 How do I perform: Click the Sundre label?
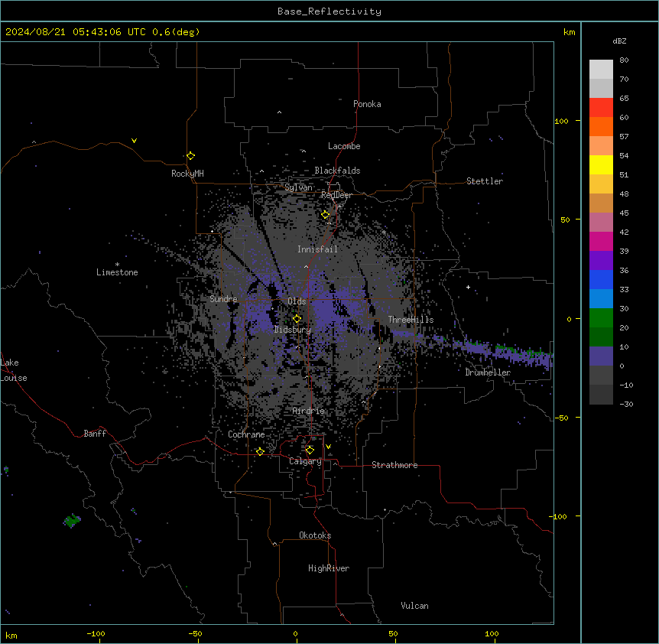point(223,299)
